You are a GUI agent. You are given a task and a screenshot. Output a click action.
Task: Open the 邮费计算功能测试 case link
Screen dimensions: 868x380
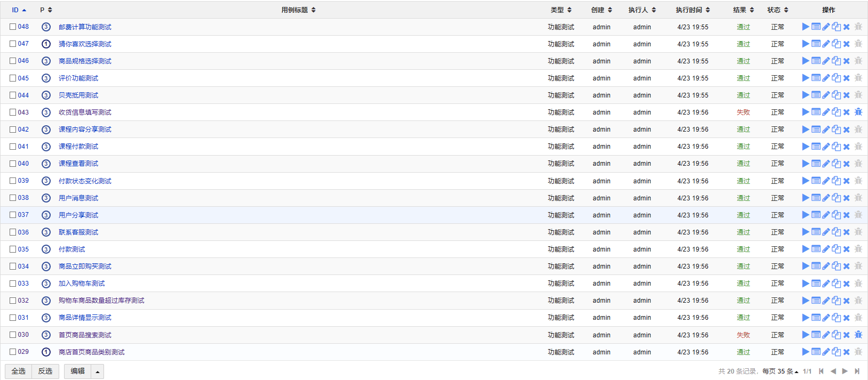click(85, 27)
